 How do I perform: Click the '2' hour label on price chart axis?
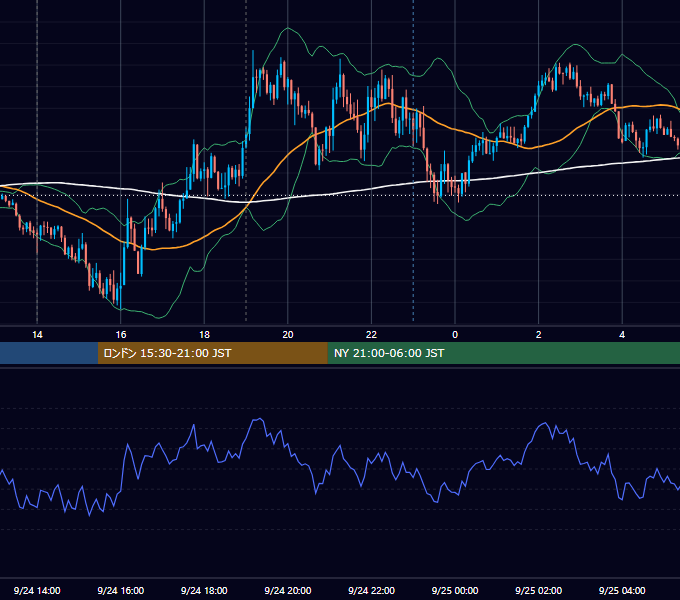click(539, 335)
